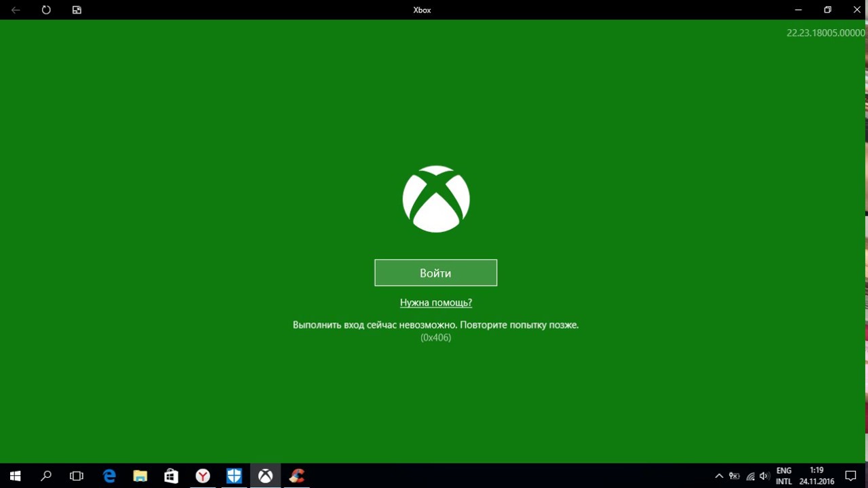Open Task View from taskbar
The width and height of the screenshot is (868, 488).
[77, 476]
